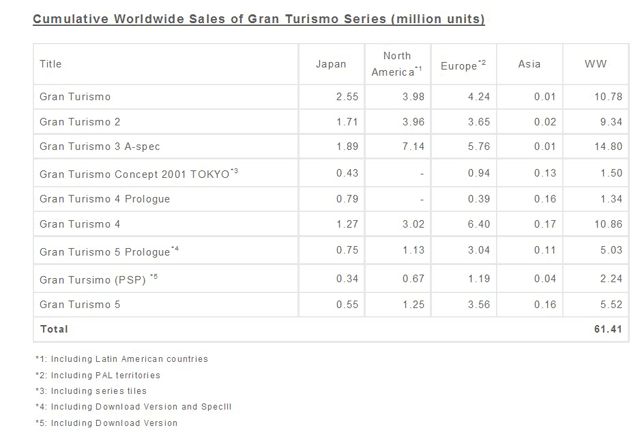Click WW value 2.24
The width and height of the screenshot is (640, 443).
click(x=611, y=278)
